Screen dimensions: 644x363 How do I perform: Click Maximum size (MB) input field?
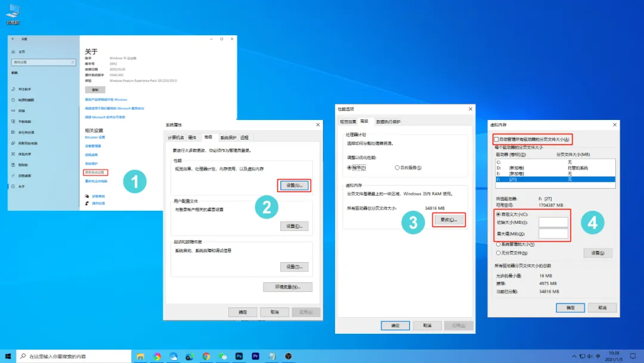(553, 233)
